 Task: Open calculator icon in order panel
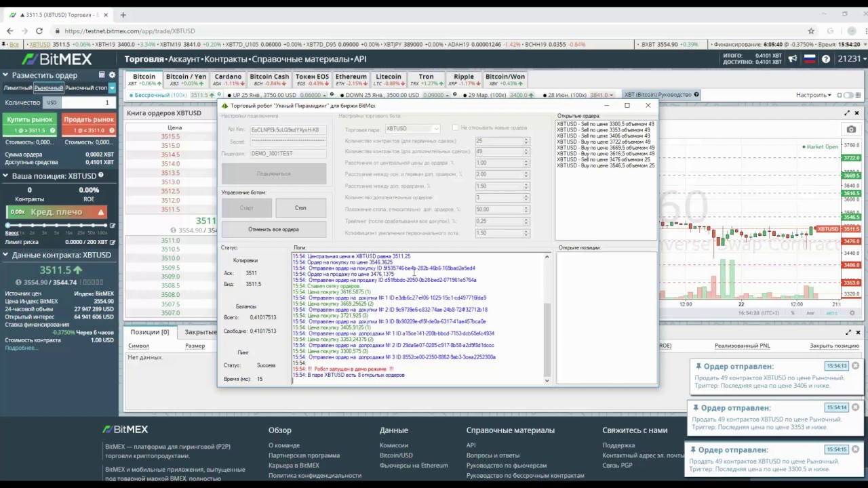(102, 75)
